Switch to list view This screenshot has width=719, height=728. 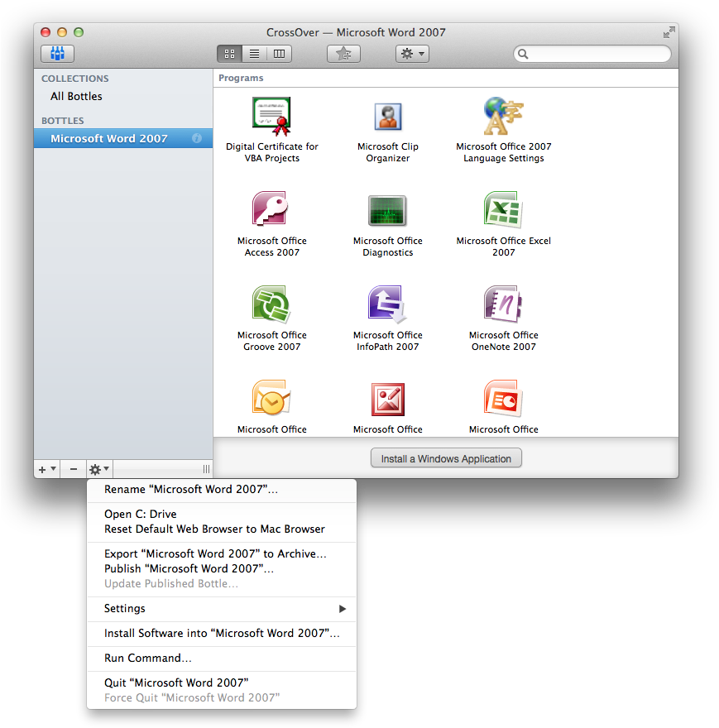point(254,54)
